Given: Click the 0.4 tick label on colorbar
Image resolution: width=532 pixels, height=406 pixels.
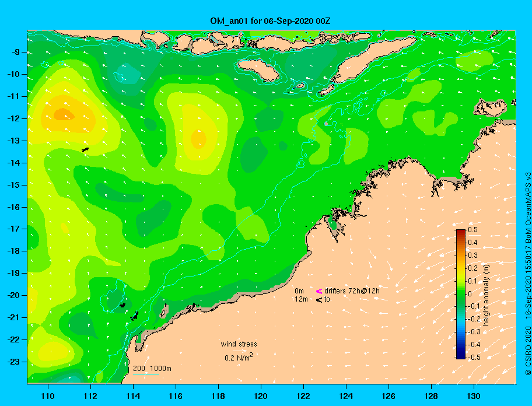Looking at the screenshot, I should [x=473, y=243].
